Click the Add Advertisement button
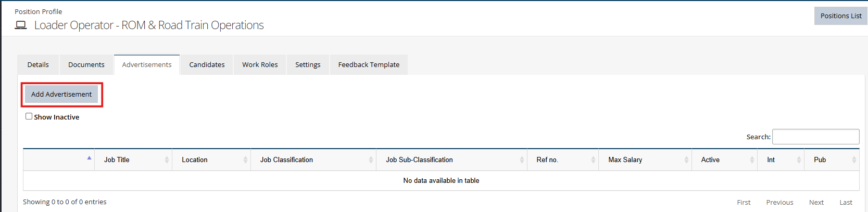The height and width of the screenshot is (212, 868). pyautogui.click(x=61, y=95)
